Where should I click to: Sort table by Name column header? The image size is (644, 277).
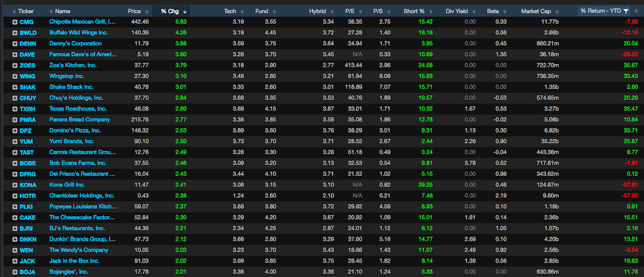coord(62,11)
